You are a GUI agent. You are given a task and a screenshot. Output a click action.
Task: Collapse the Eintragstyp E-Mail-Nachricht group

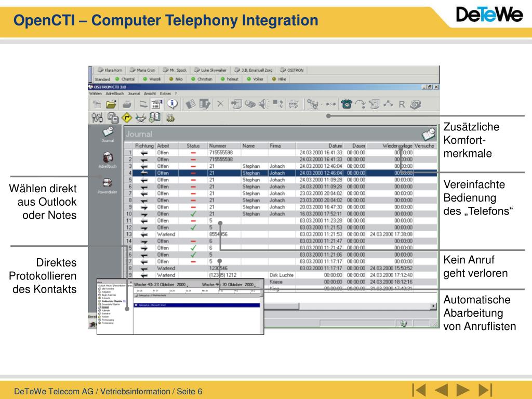coord(137,296)
